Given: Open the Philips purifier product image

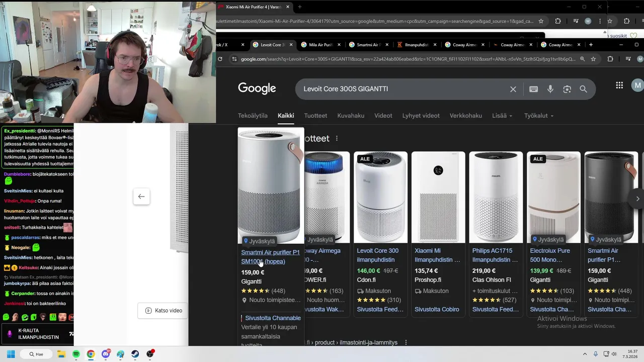Looking at the screenshot, I should [496, 197].
